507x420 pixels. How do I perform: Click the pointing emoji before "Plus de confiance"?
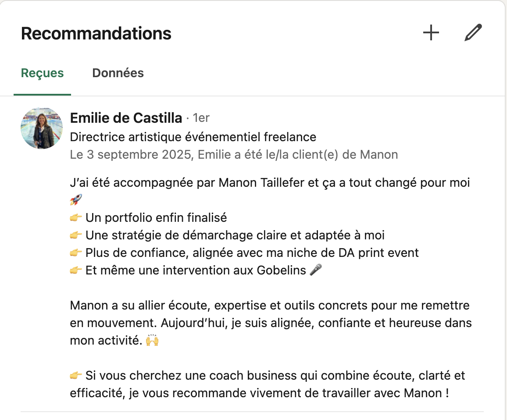tap(76, 253)
